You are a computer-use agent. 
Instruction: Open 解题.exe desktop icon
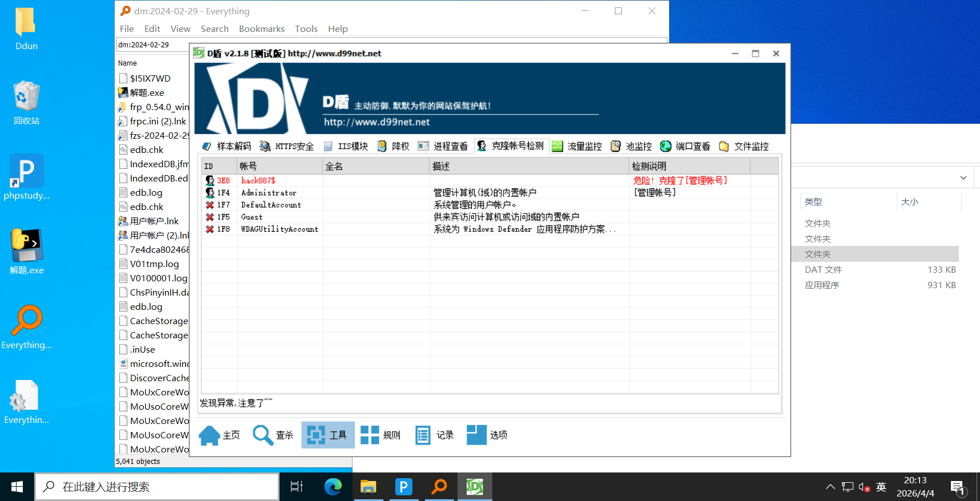coord(26,252)
